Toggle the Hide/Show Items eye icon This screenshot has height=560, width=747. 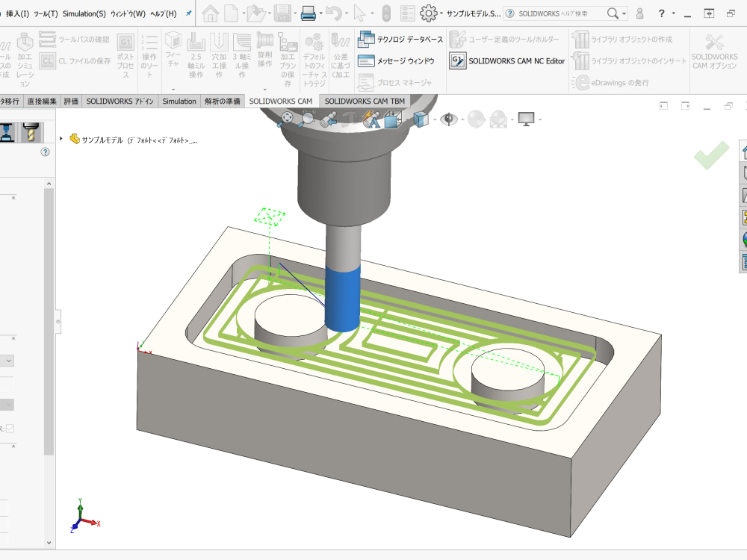pos(448,119)
